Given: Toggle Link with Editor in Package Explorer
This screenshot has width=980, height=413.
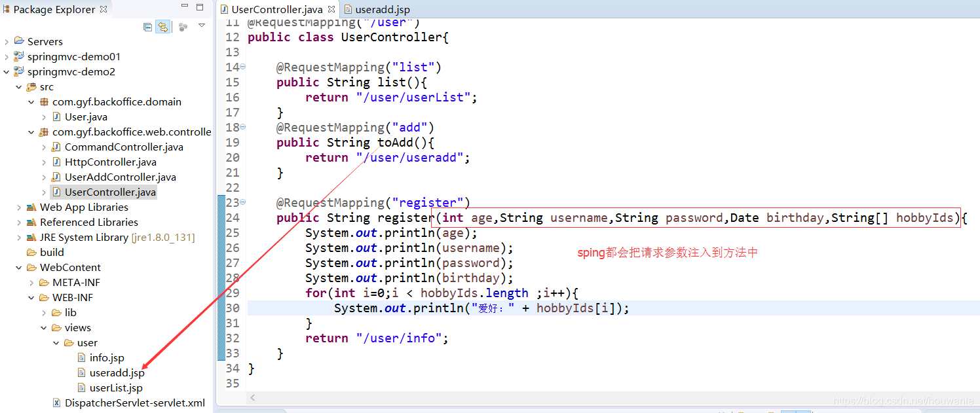Looking at the screenshot, I should (x=162, y=27).
